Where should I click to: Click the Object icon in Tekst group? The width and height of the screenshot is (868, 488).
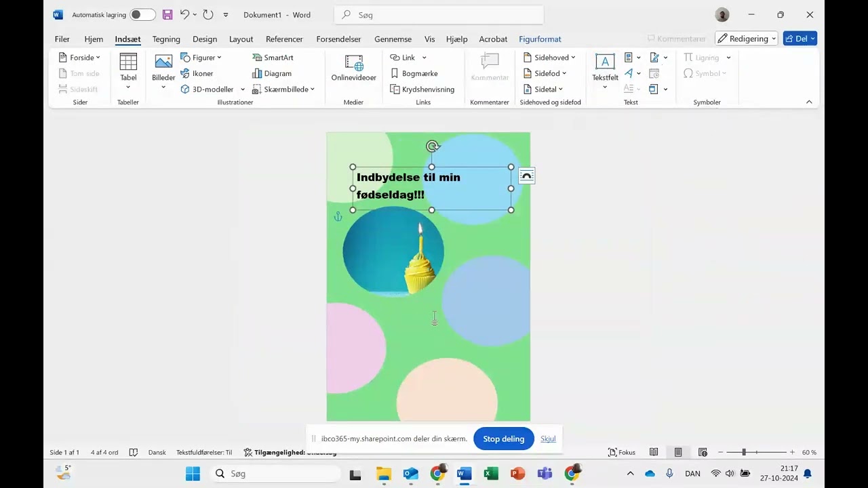point(654,89)
